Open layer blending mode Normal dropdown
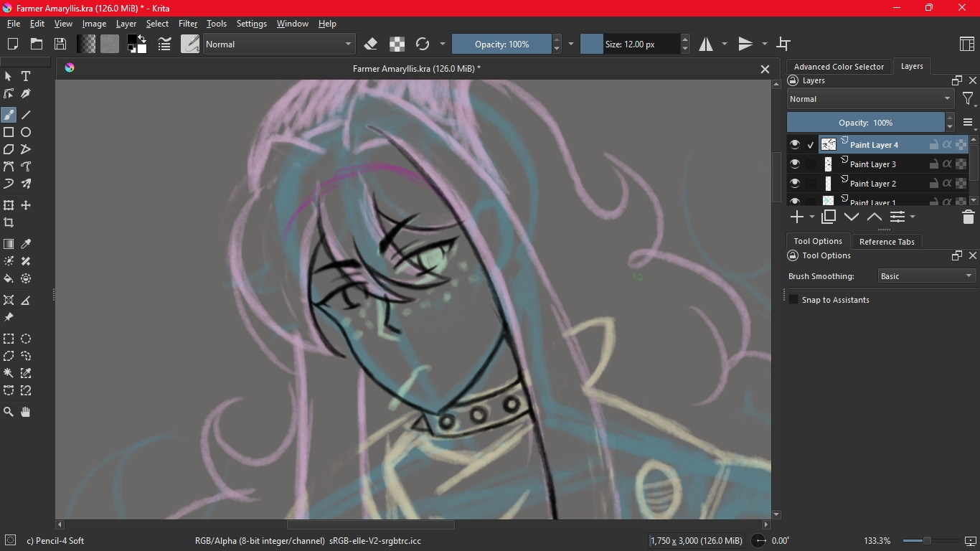This screenshot has width=980, height=551. point(870,99)
